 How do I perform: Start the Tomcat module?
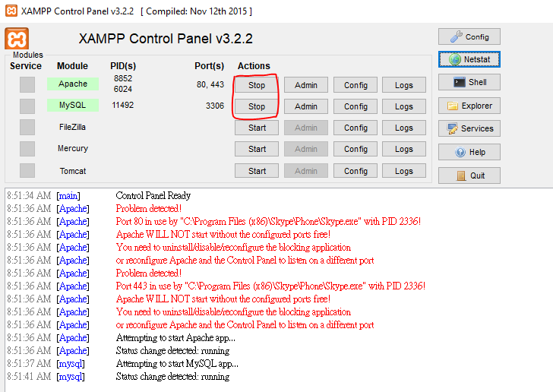point(257,171)
